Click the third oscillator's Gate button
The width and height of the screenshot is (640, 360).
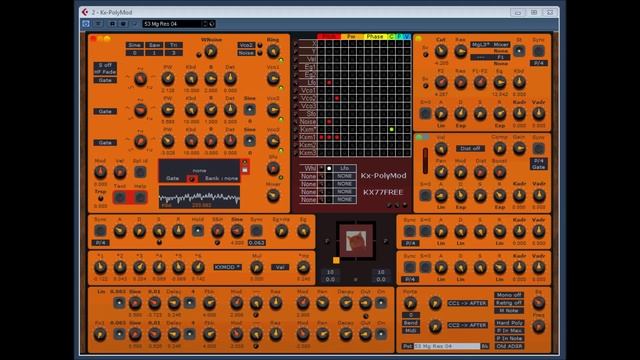[x=105, y=143]
